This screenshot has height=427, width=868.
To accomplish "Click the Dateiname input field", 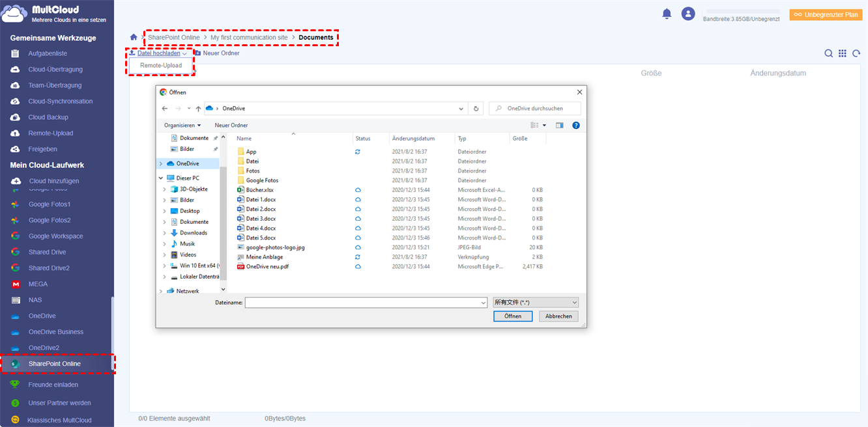I will pyautogui.click(x=362, y=303).
